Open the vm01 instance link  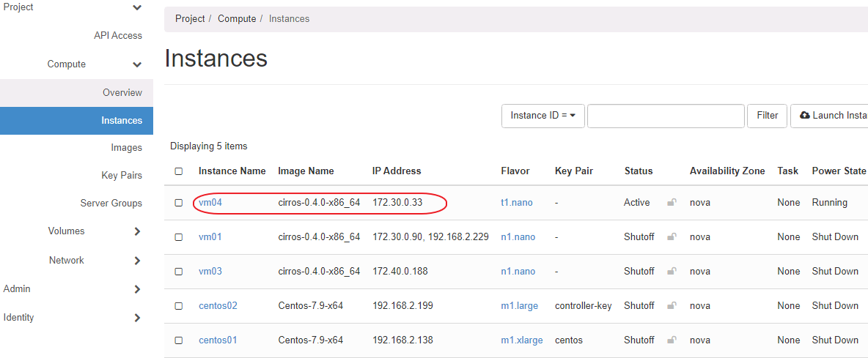[210, 237]
